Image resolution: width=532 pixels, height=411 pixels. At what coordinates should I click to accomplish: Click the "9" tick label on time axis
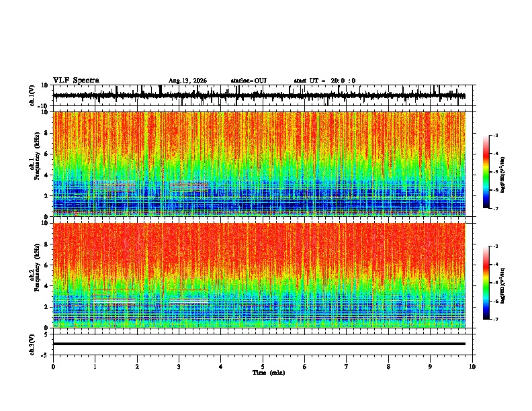pos(430,367)
